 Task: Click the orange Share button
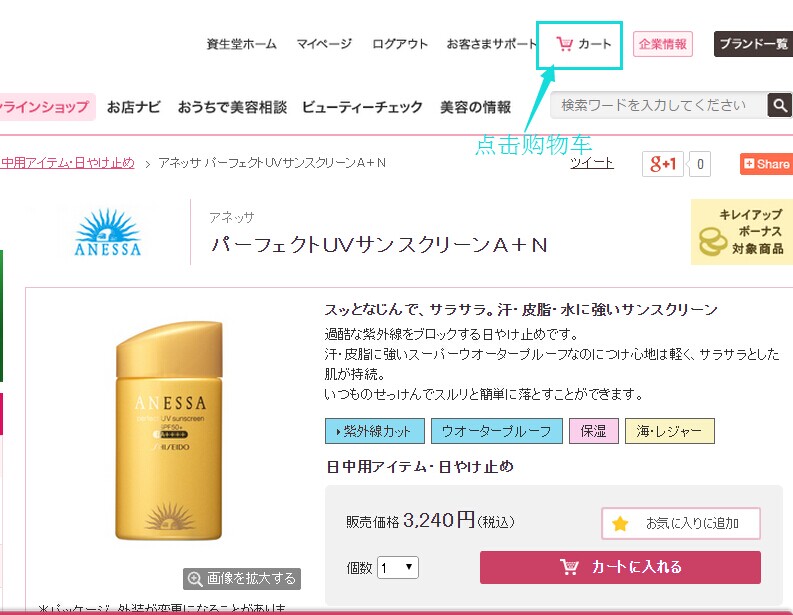766,164
